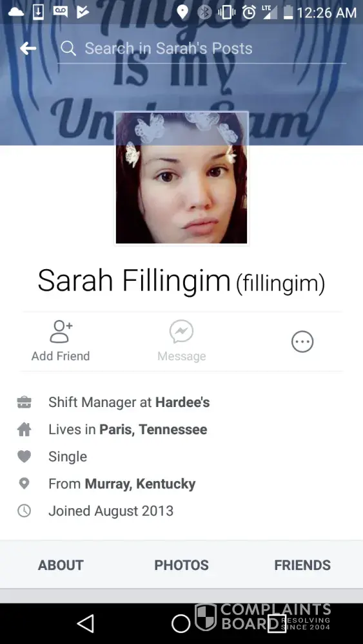Open Messenger via the Message icon
Screen dimensions: 363x644
181,332
